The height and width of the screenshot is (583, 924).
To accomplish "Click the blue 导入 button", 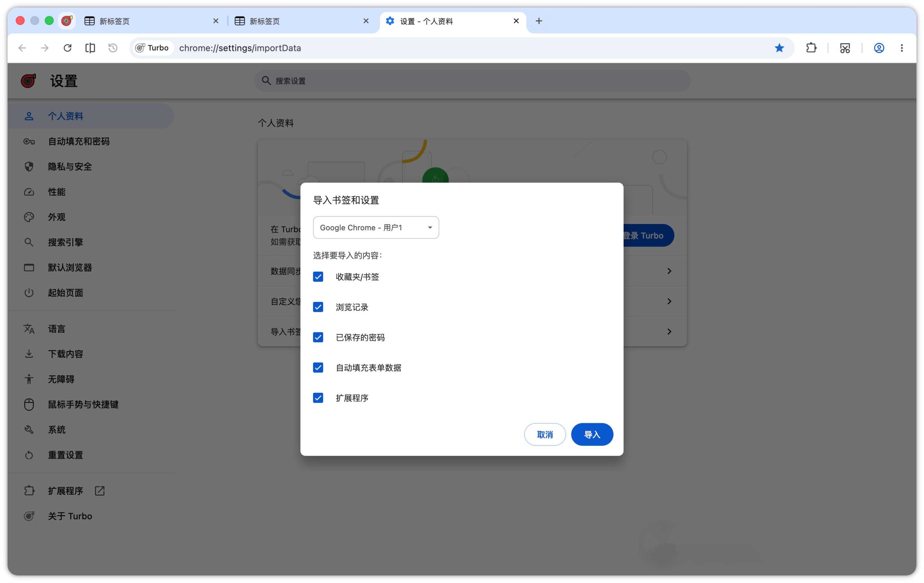I will (x=592, y=435).
